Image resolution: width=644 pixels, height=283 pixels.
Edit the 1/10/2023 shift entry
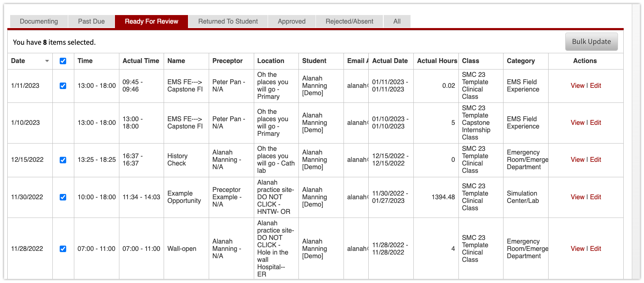coord(595,123)
